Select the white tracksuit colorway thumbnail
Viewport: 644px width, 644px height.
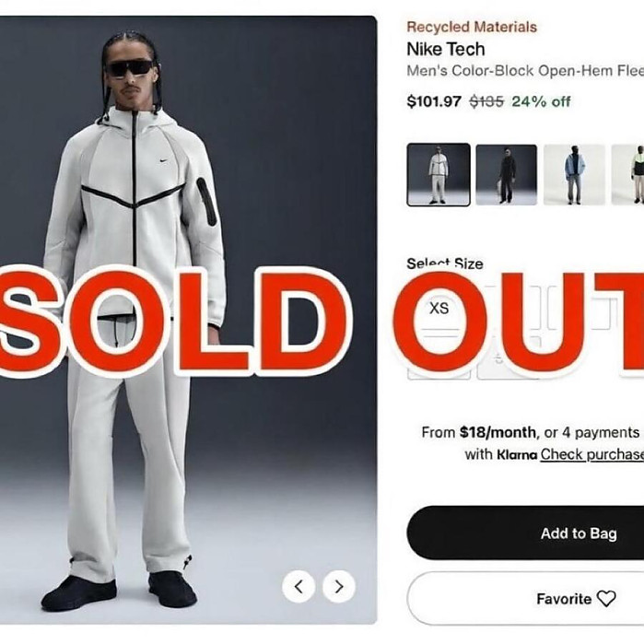pyautogui.click(x=439, y=174)
